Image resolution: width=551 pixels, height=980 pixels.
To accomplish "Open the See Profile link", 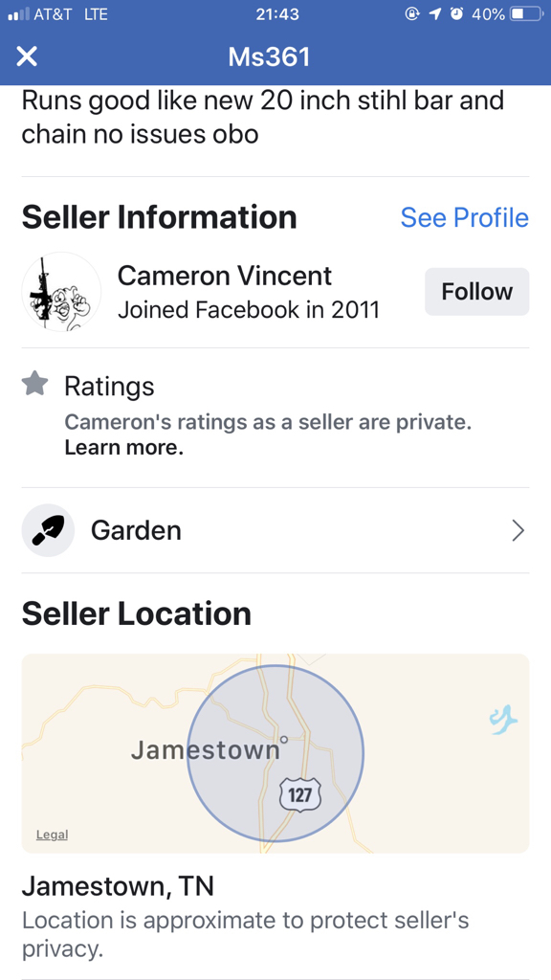I will (x=464, y=217).
